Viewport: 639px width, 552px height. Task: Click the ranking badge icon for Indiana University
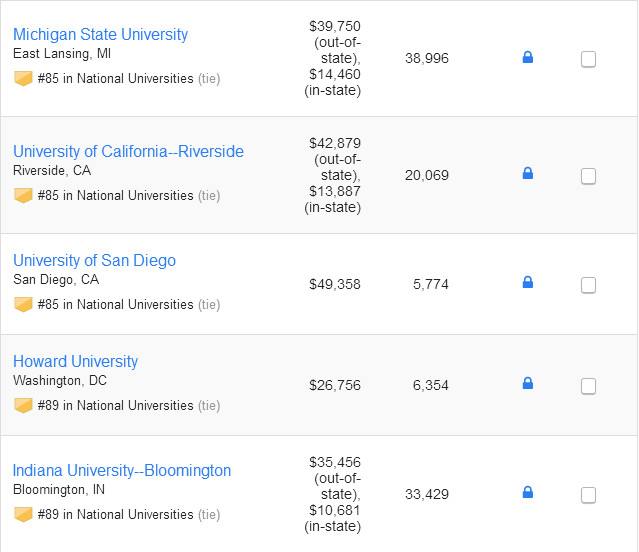tap(23, 514)
